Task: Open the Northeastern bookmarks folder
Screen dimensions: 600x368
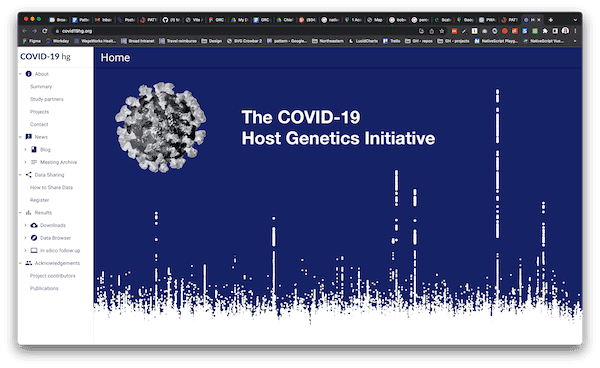Action: coord(328,41)
